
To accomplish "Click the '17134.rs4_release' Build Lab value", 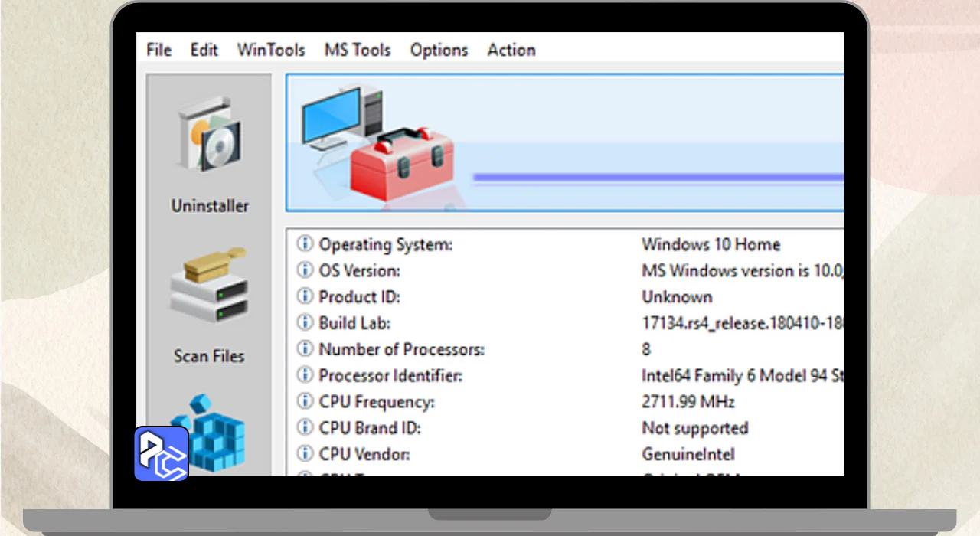I will point(743,323).
